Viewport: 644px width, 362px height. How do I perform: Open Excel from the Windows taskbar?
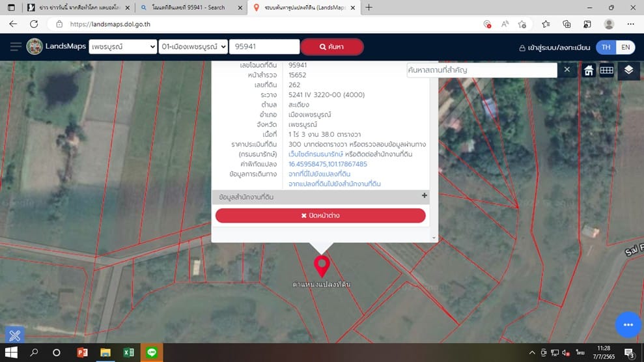pyautogui.click(x=128, y=353)
